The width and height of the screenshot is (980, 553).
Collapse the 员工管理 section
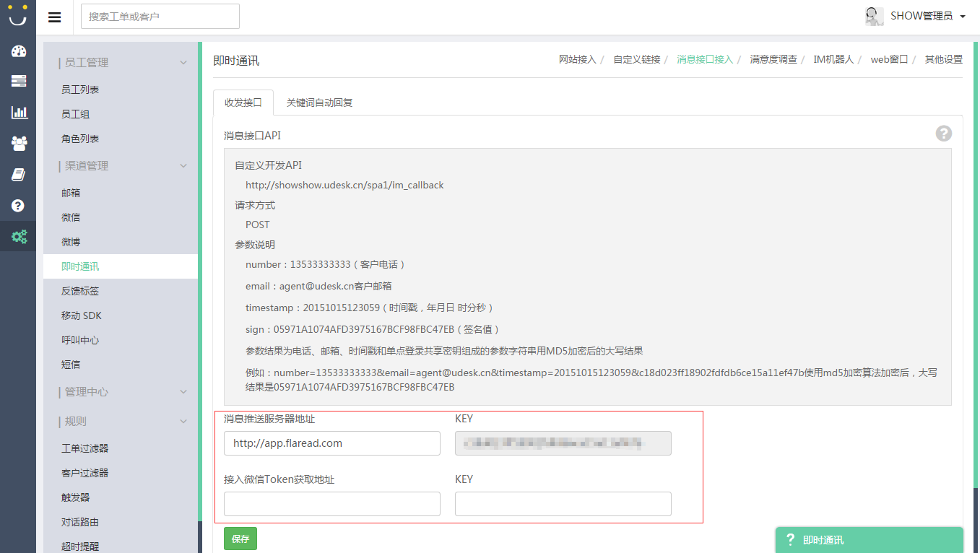pos(183,63)
